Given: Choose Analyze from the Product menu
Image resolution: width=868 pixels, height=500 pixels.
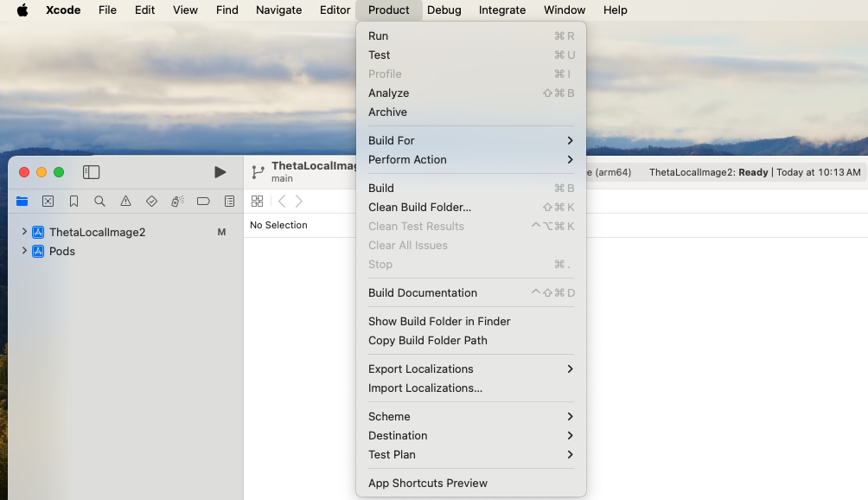Looking at the screenshot, I should click(471, 93).
